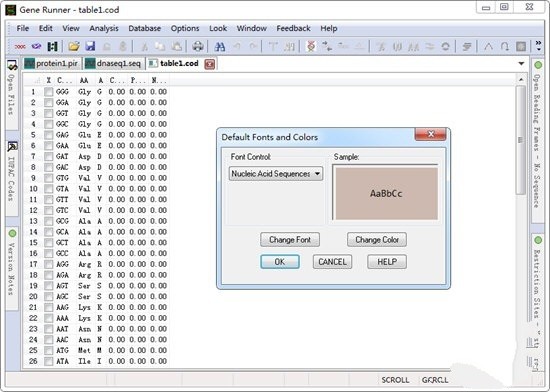Tick the checkbox for codon AAG
The image size is (550, 392).
coord(49,307)
